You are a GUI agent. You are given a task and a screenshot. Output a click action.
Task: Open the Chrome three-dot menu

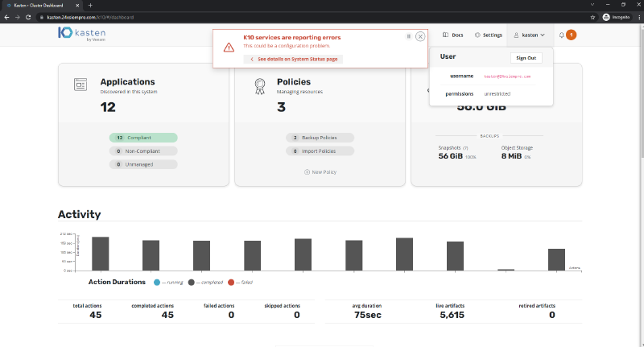pos(639,17)
